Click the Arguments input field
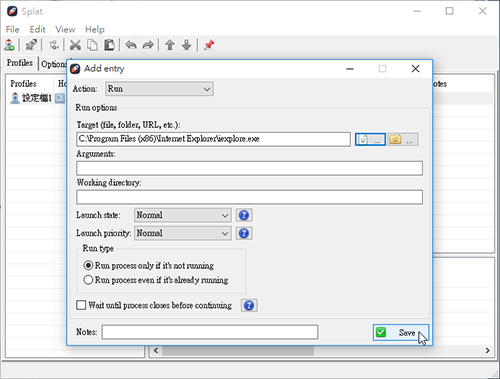Screen dimensions: 500x379 (249, 168)
